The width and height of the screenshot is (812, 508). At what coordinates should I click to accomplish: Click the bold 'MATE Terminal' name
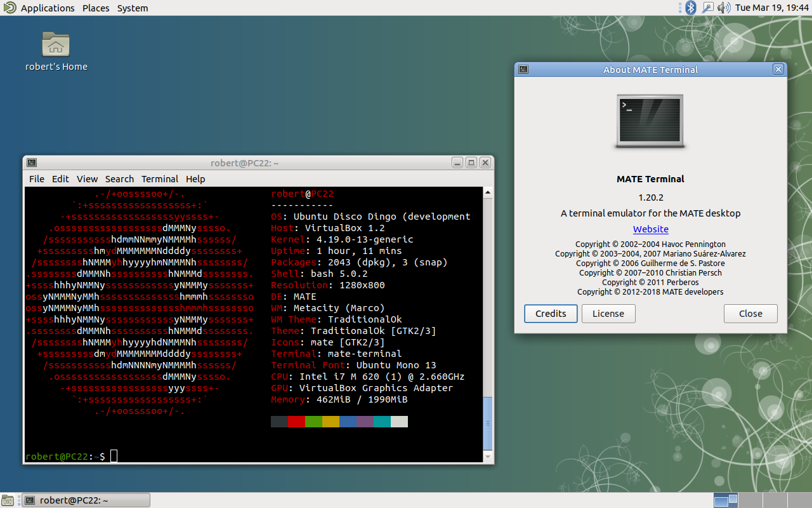click(651, 179)
